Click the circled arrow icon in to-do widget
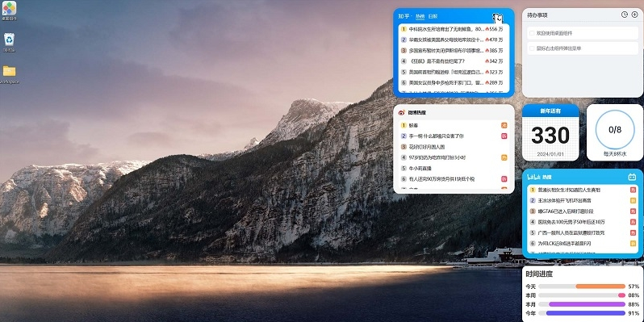This screenshot has width=644, height=322. click(634, 15)
